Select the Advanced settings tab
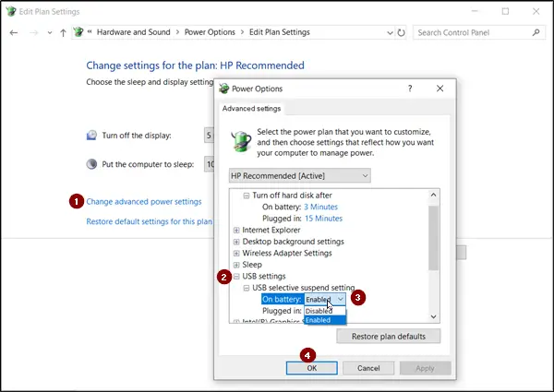 click(251, 109)
